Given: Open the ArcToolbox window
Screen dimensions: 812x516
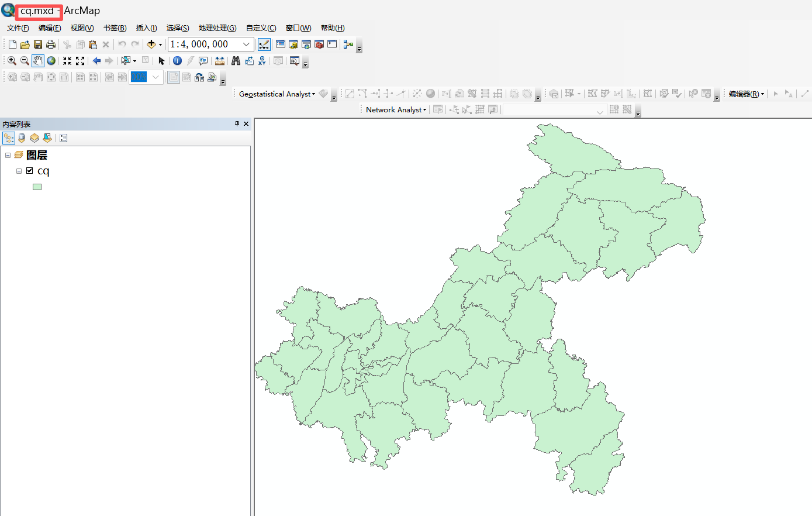Looking at the screenshot, I should (x=319, y=44).
